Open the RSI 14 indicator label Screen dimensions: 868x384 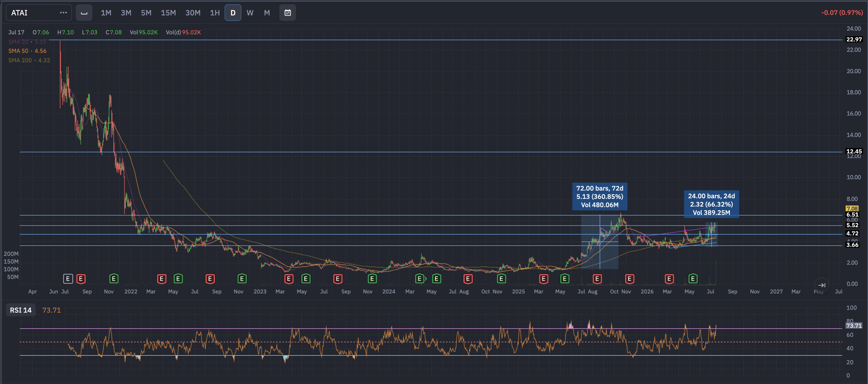point(21,310)
